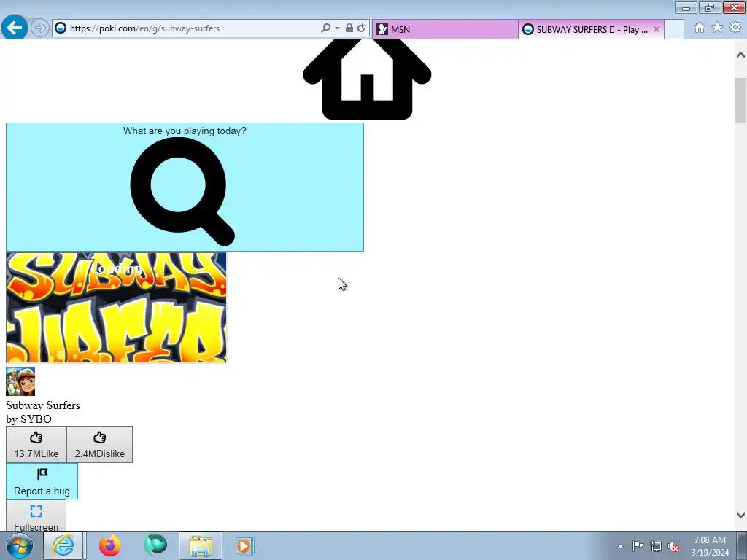Click the Subway Surfers loading game banner
The image size is (747, 560).
tap(116, 308)
